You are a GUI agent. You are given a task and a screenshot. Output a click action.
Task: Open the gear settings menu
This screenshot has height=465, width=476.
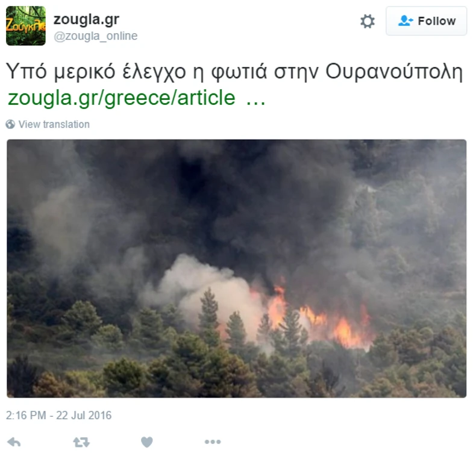point(368,21)
